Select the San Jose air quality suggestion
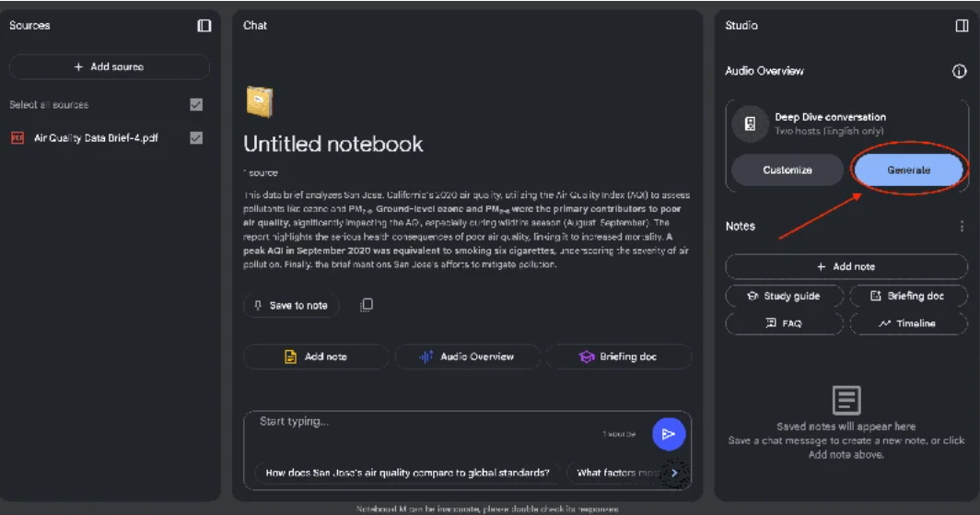The width and height of the screenshot is (980, 515). pos(407,473)
